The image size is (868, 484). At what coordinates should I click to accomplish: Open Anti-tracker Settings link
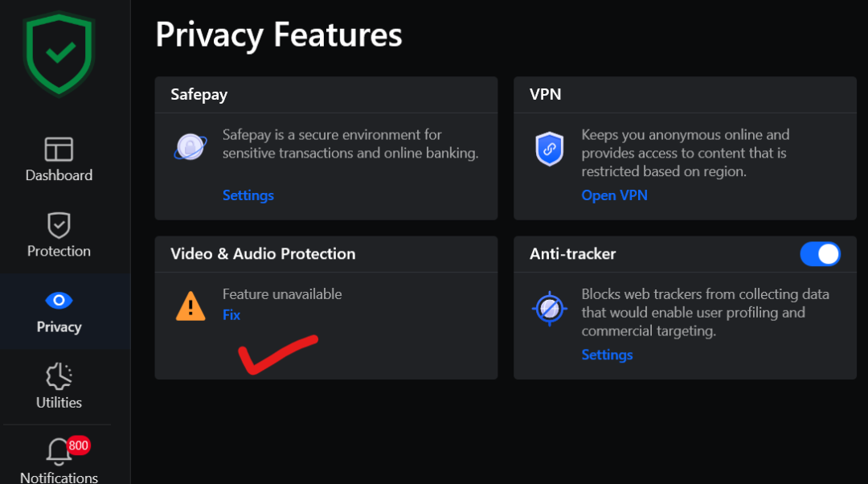(x=607, y=355)
